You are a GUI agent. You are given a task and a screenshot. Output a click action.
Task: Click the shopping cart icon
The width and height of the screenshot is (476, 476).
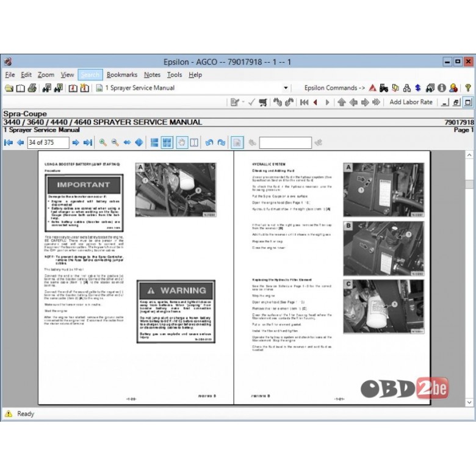263,103
